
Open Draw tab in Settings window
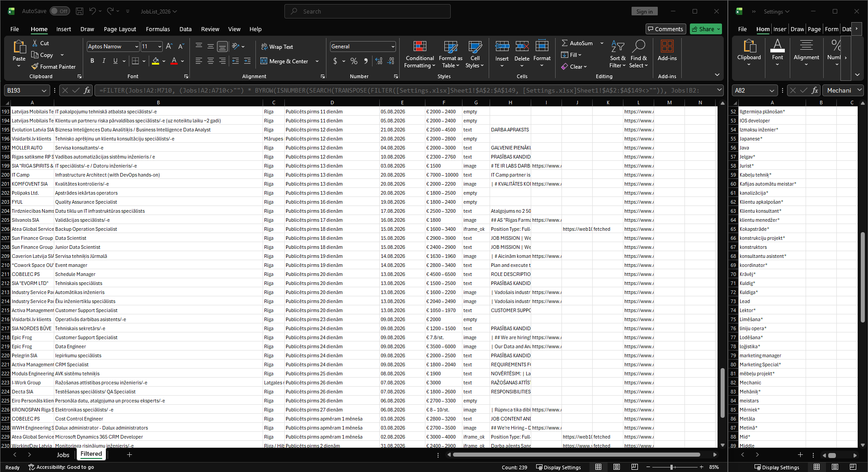[x=797, y=29]
